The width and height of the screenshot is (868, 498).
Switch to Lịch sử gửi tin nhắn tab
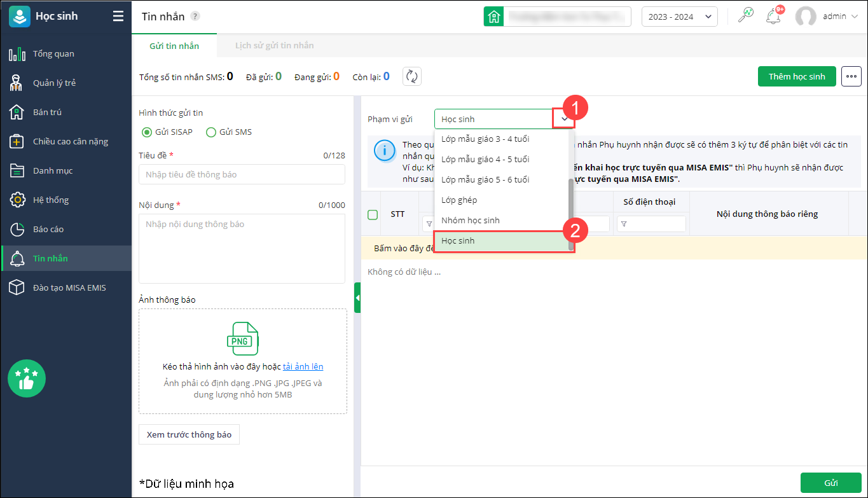click(274, 46)
